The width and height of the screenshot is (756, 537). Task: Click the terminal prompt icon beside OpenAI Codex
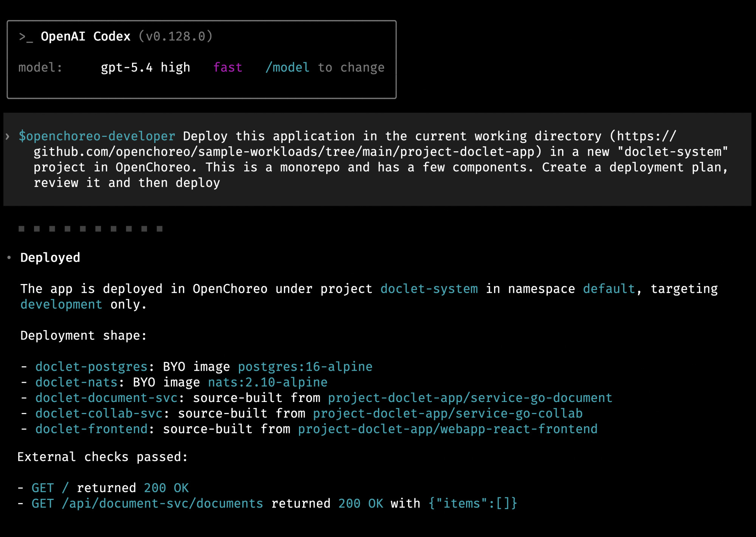26,37
